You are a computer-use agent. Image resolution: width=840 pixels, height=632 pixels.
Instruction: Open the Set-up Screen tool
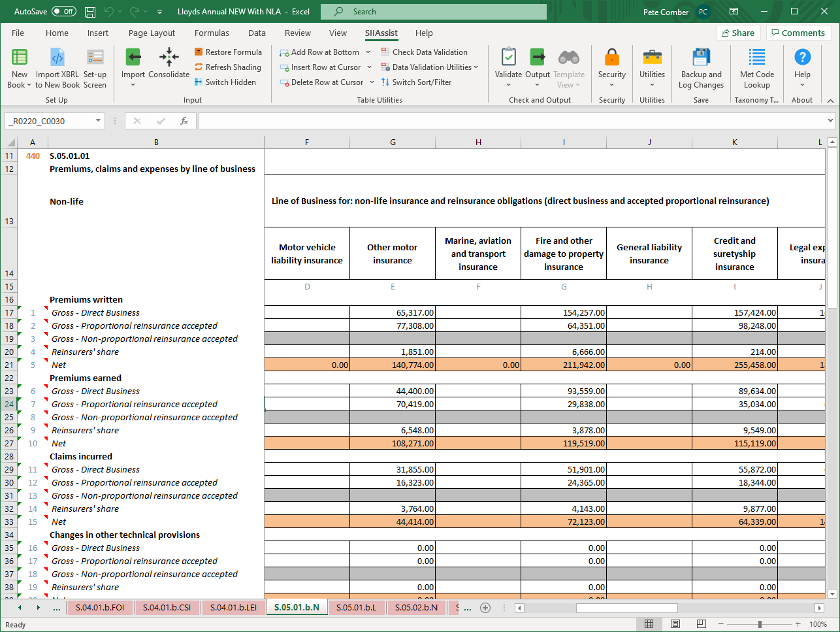[95, 68]
